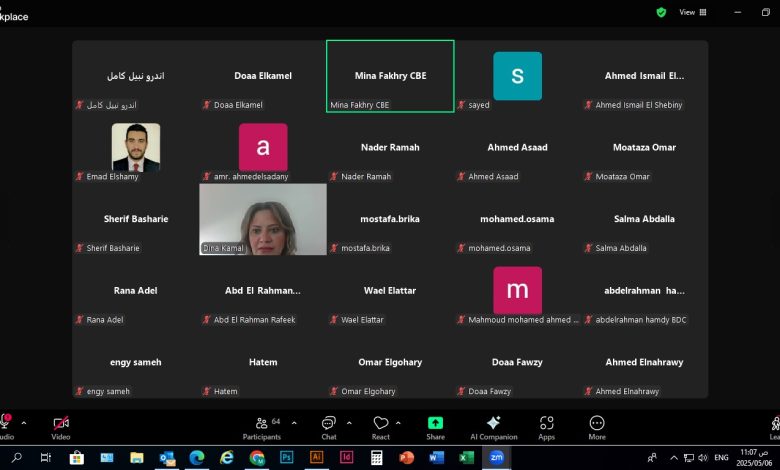Open the clock showing 11:07
The height and width of the screenshot is (470, 780).
(754, 458)
